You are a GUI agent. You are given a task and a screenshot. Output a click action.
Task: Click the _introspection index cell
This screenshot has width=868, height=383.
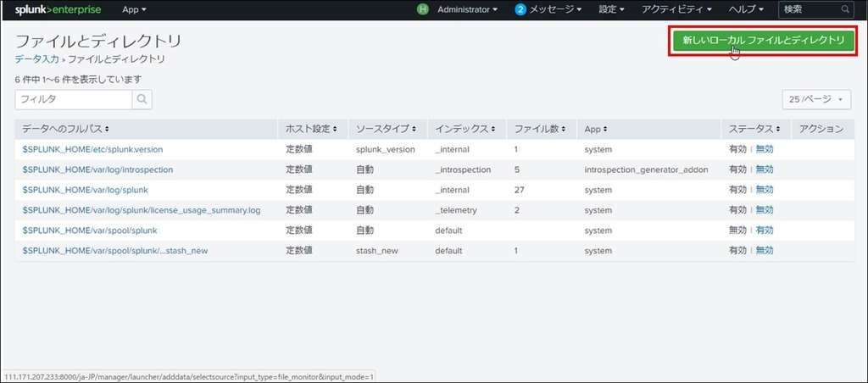(463, 169)
